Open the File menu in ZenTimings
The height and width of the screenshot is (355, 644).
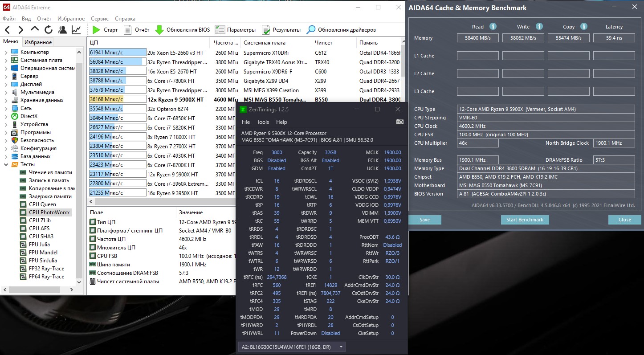pyautogui.click(x=246, y=122)
